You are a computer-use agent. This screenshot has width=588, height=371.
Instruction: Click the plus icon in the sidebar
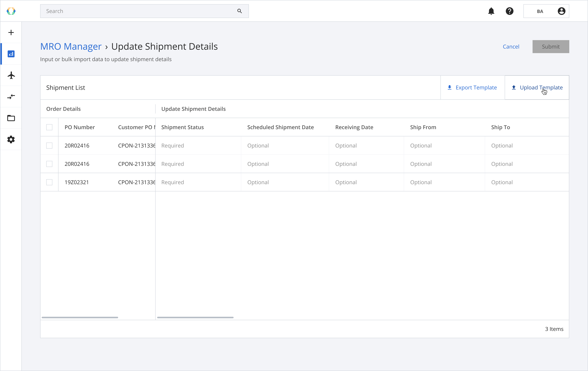(11, 32)
